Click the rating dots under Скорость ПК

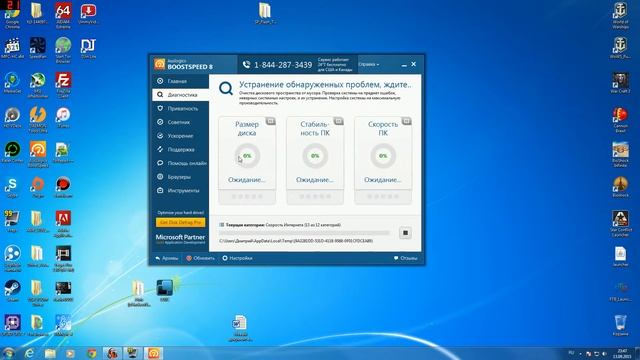pyautogui.click(x=383, y=197)
